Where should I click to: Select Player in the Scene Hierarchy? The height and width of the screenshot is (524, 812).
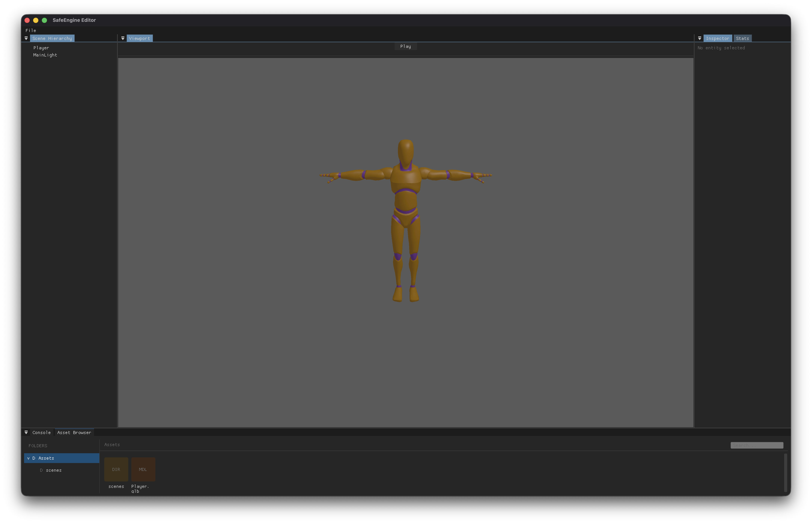click(41, 48)
